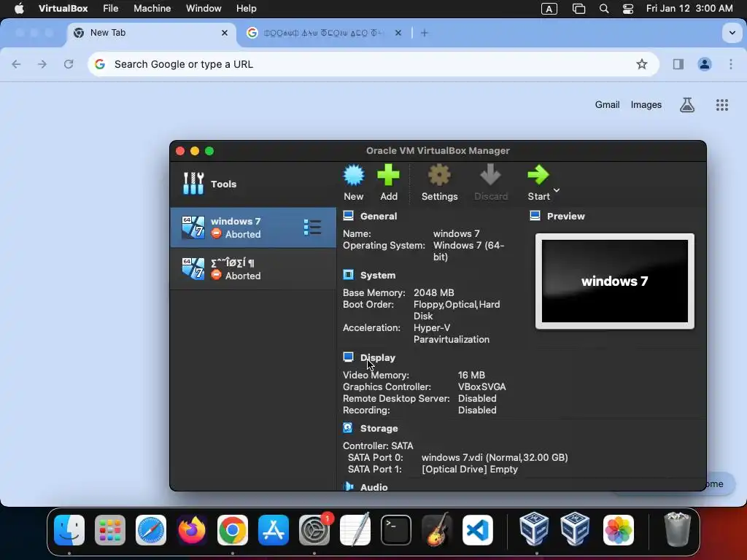Select the windows 7 VM entry

click(253, 227)
